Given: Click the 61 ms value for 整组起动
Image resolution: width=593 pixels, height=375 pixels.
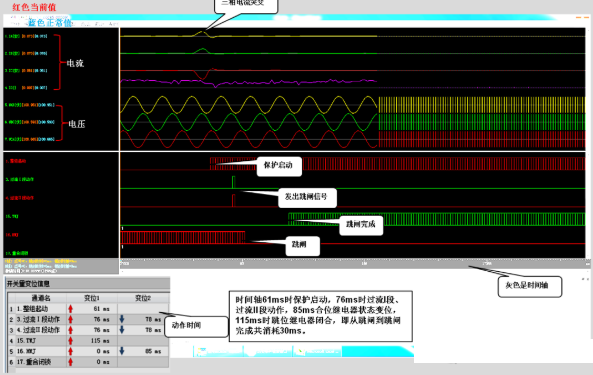Looking at the screenshot, I should [102, 309].
